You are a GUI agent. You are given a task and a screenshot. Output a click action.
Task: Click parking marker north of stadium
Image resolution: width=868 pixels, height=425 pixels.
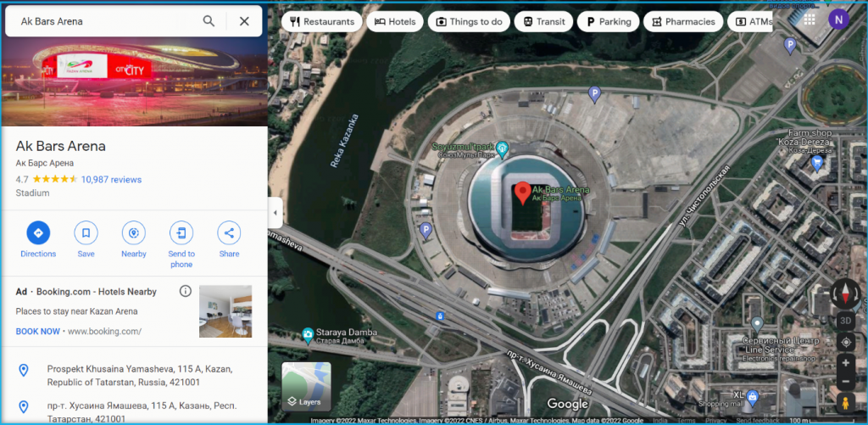coord(594,94)
